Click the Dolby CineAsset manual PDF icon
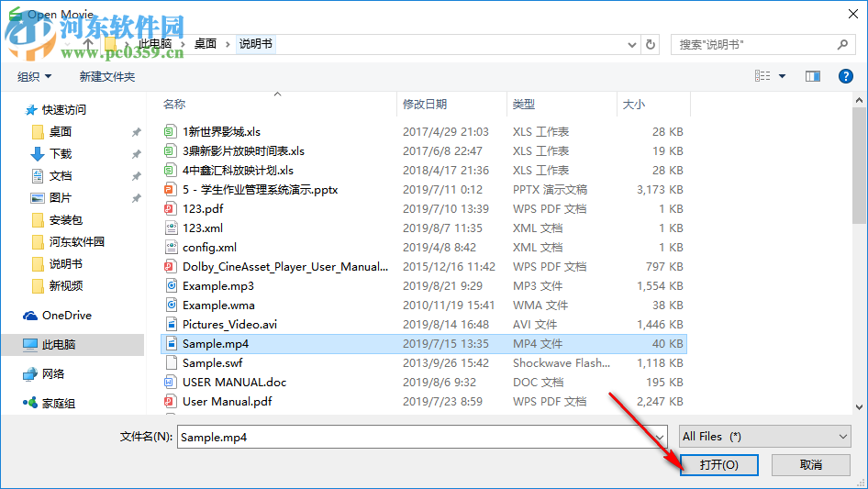Viewport: 868px width, 489px height. tap(170, 266)
